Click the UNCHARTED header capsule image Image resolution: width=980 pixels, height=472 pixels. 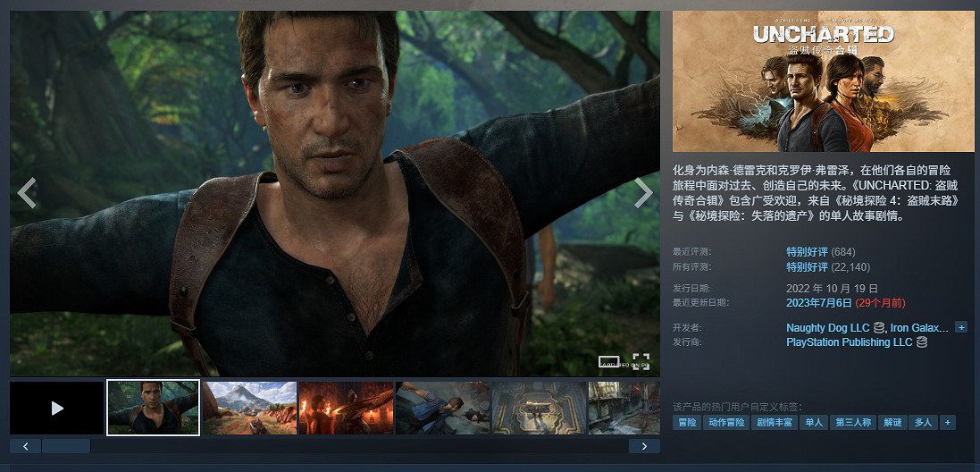823,81
